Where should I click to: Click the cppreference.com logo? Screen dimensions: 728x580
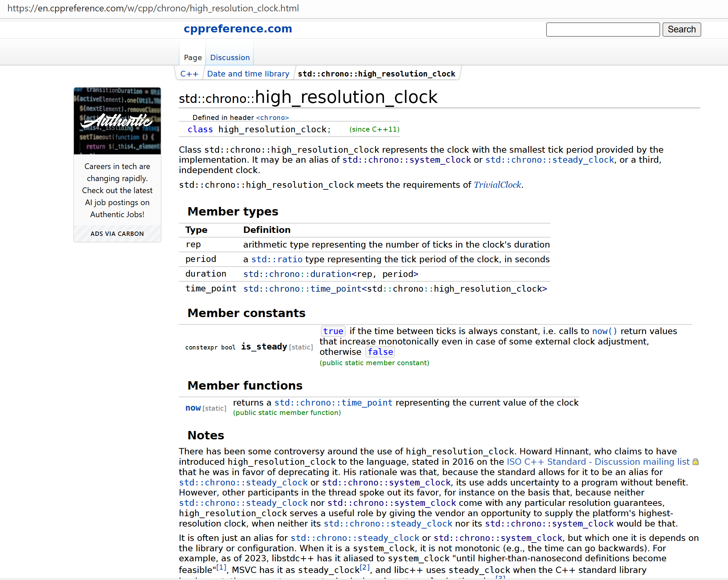238,29
